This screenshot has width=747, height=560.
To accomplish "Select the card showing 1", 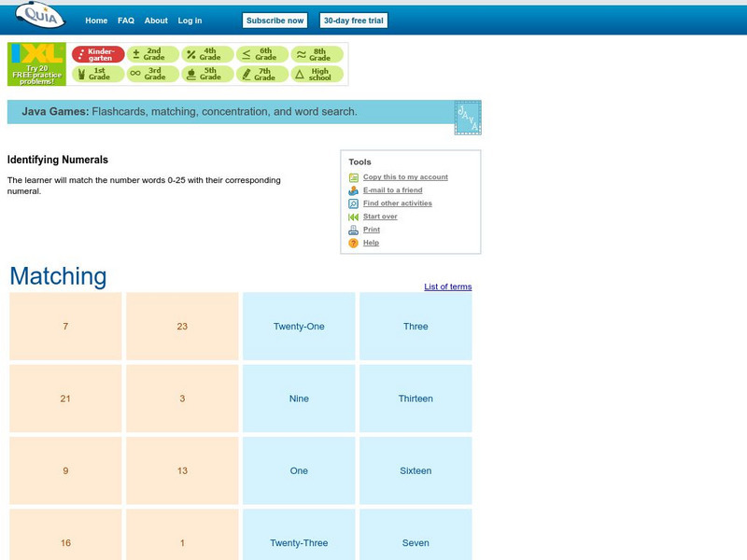I will pos(182,535).
